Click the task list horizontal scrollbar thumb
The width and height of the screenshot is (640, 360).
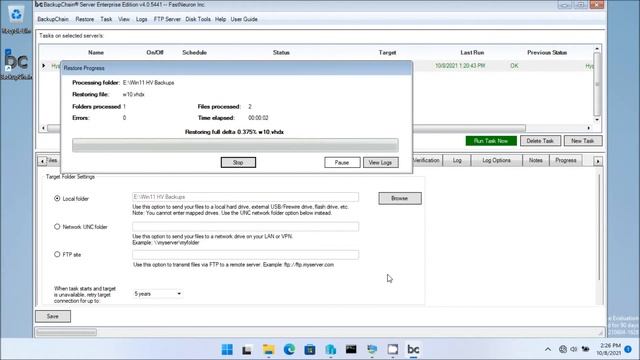pos(287,128)
